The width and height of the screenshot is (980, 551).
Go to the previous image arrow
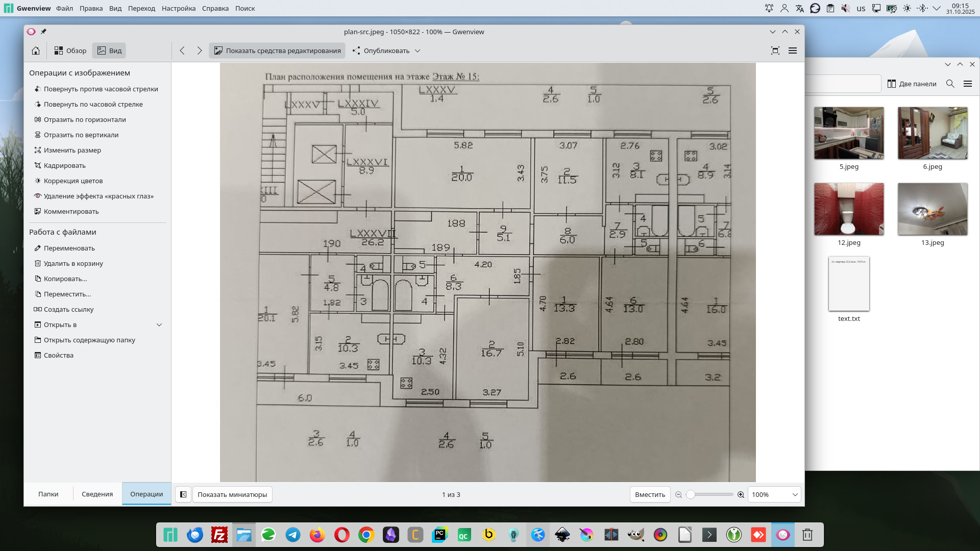click(x=182, y=51)
